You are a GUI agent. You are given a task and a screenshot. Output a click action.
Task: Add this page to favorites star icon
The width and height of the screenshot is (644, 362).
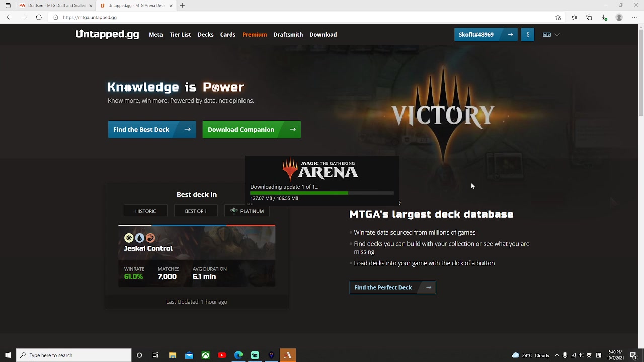[x=558, y=17]
